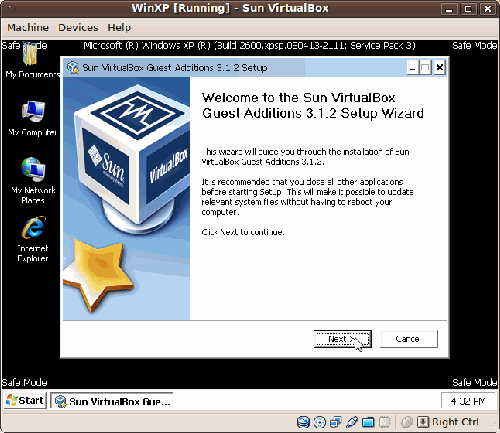Click the shared folders status icon
The image size is (500, 433).
tap(368, 422)
